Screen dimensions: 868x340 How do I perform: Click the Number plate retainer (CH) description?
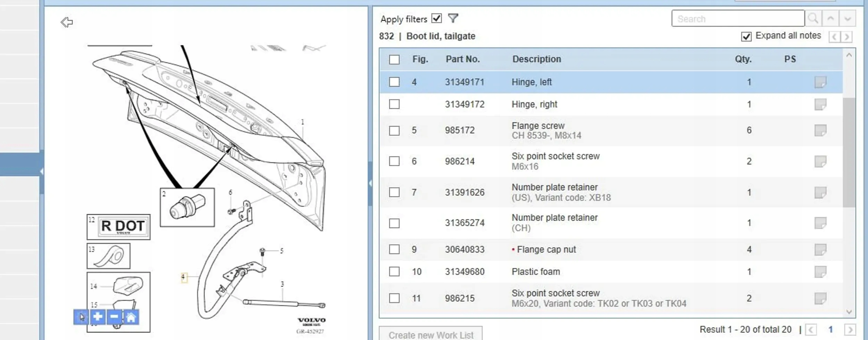pos(554,223)
